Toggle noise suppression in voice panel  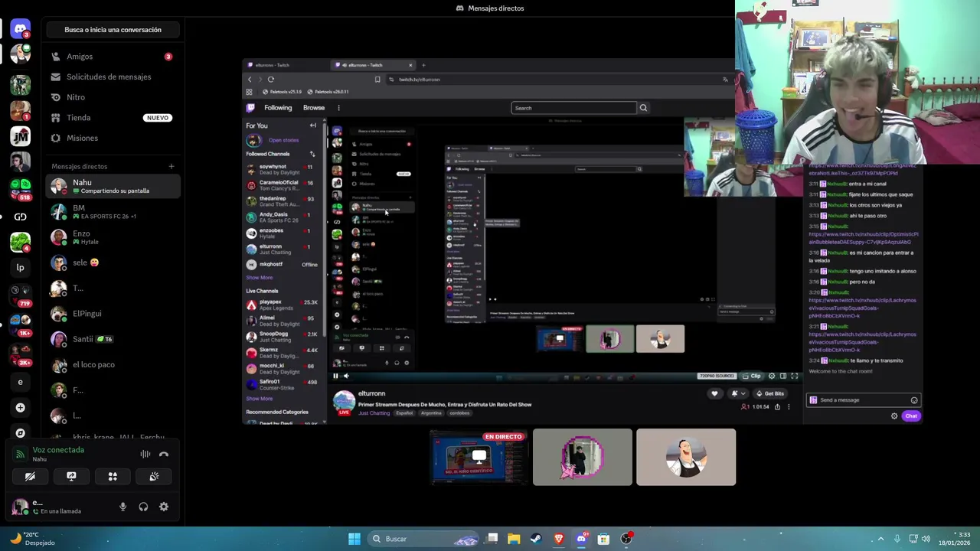[x=145, y=454]
